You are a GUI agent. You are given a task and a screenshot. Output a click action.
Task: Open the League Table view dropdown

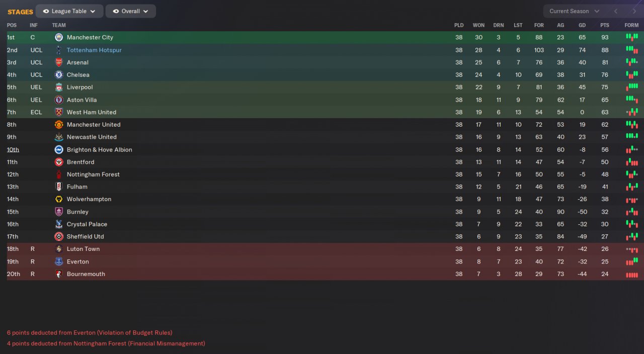[69, 11]
